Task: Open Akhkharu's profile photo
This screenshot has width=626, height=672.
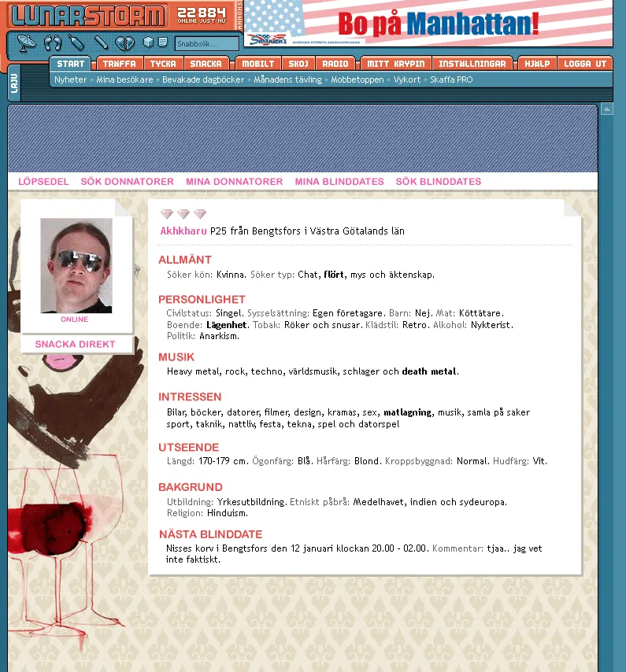Action: pos(76,266)
